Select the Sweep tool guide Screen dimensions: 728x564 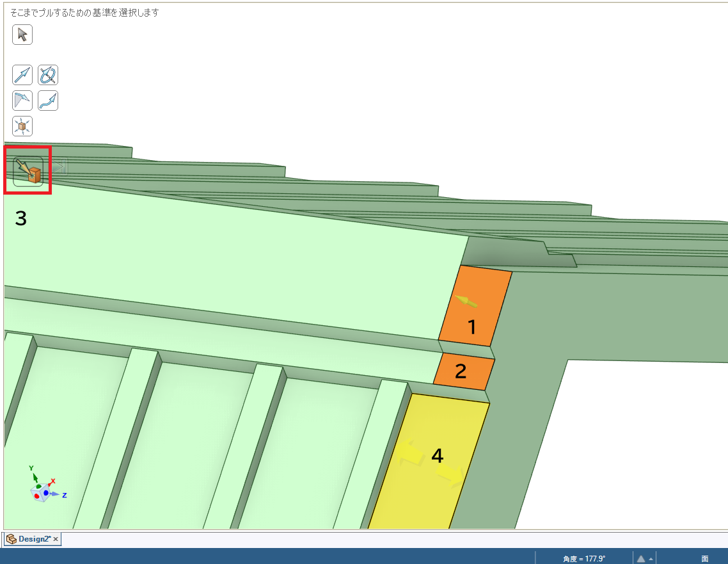[48, 101]
